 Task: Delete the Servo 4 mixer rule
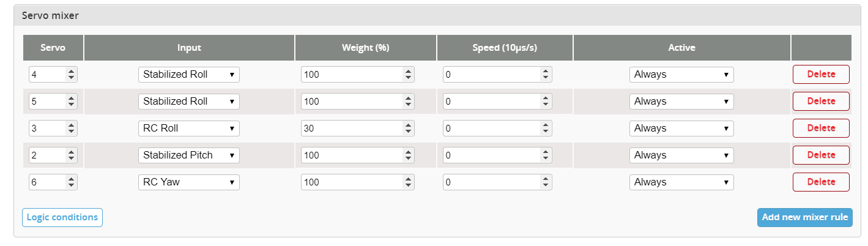pos(821,75)
